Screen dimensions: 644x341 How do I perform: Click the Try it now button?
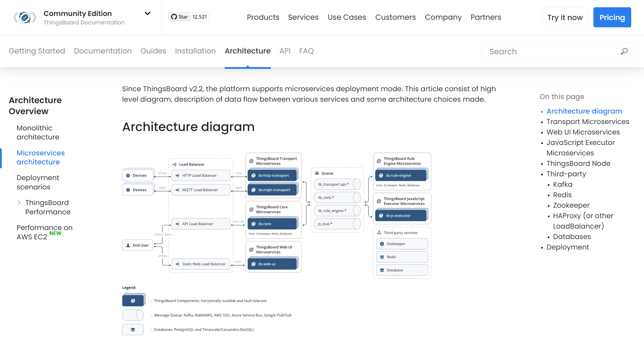(x=565, y=17)
